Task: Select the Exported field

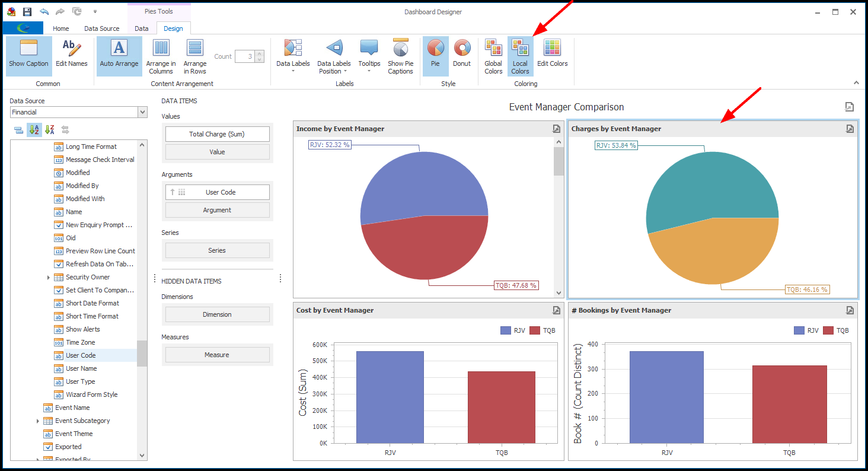Action: click(68, 447)
